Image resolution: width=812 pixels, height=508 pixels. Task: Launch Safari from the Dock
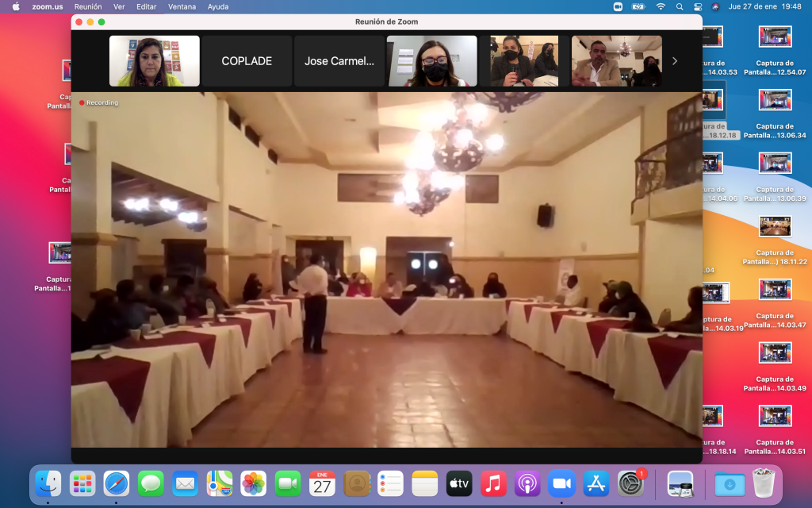(x=117, y=484)
